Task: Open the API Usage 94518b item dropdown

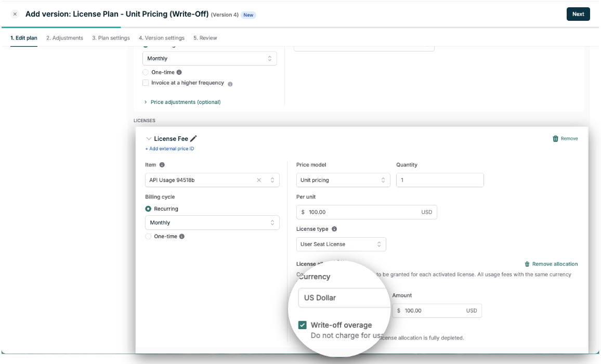Action: pyautogui.click(x=212, y=180)
